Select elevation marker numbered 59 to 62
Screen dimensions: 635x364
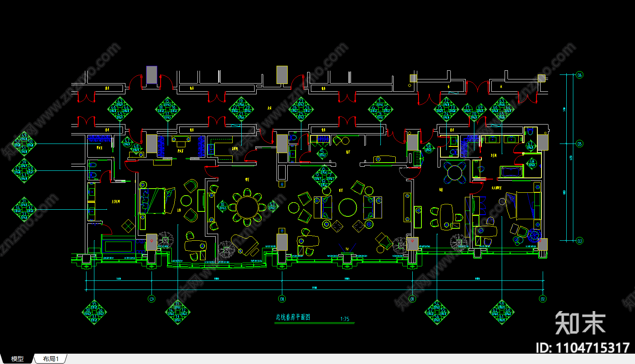(x=502, y=312)
